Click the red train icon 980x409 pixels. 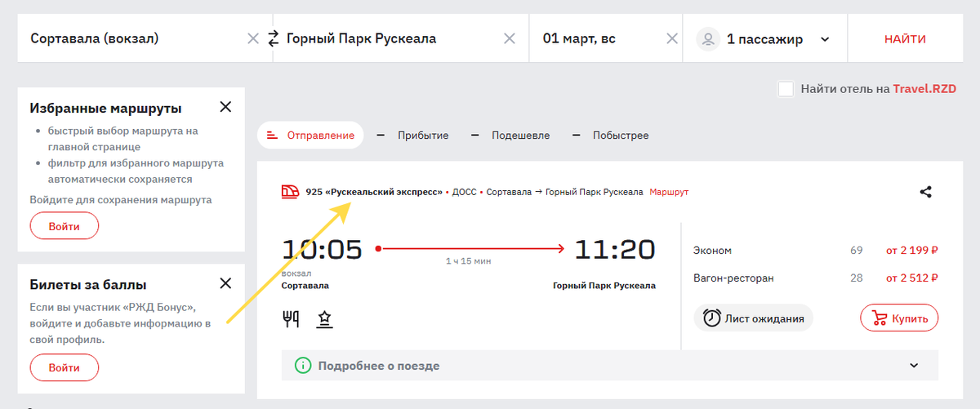click(x=290, y=192)
